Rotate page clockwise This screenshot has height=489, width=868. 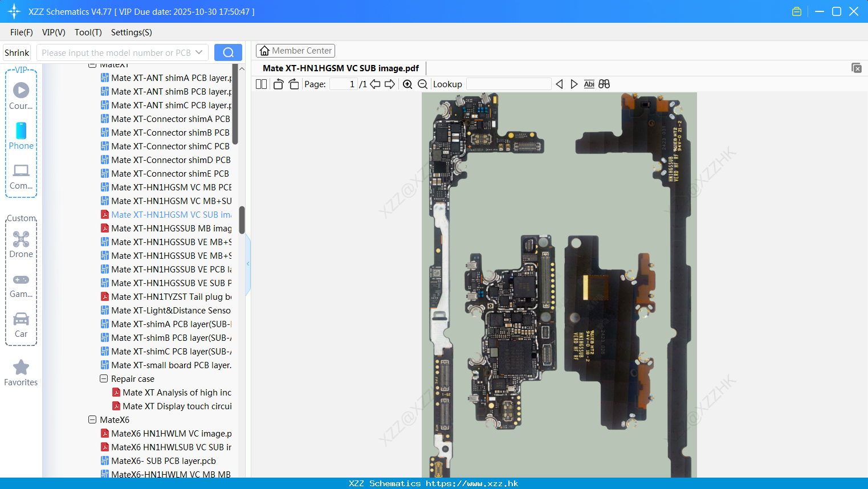(294, 84)
